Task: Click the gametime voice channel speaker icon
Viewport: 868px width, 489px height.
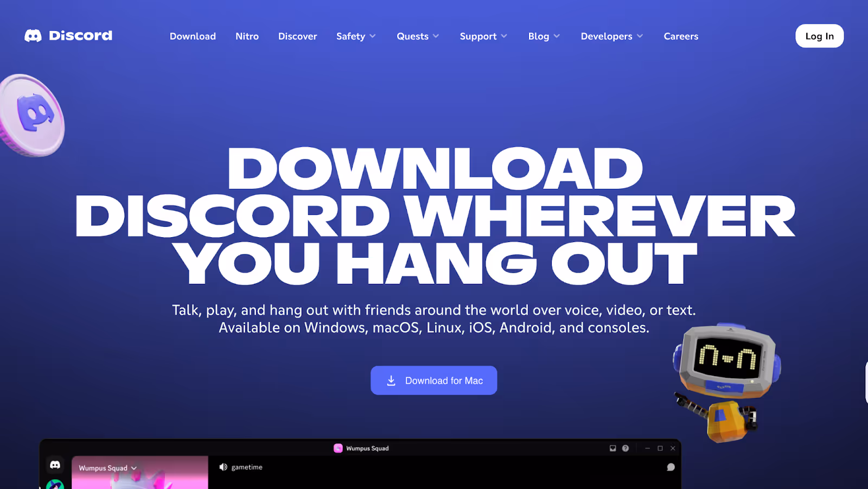Action: 223,467
